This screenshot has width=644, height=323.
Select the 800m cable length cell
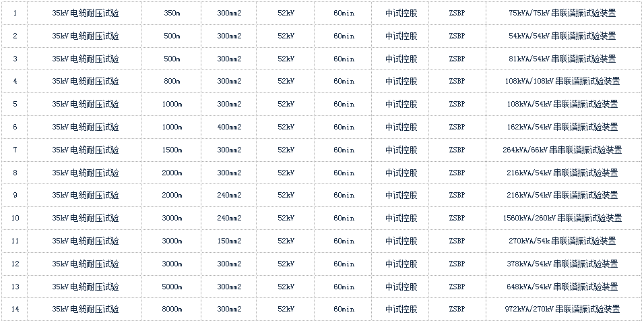pos(172,81)
